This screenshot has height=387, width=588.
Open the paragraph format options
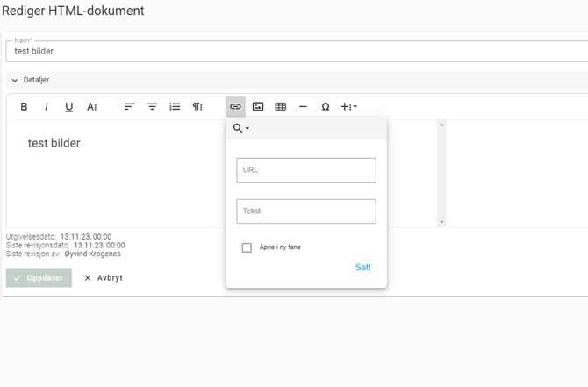[197, 107]
